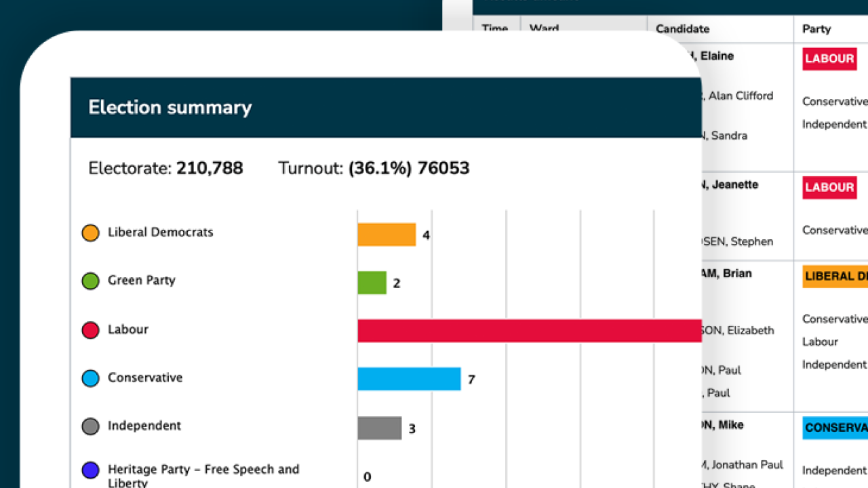
Task: Click the Election summary title bar
Action: click(170, 107)
